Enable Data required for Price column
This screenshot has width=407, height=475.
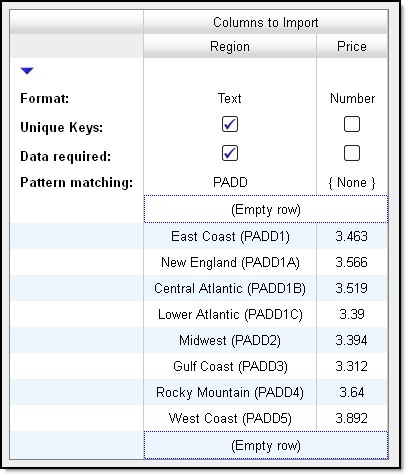click(352, 153)
